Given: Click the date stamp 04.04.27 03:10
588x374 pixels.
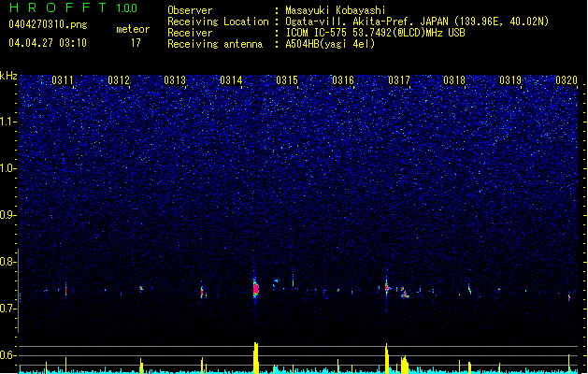Looking at the screenshot, I should [48, 43].
